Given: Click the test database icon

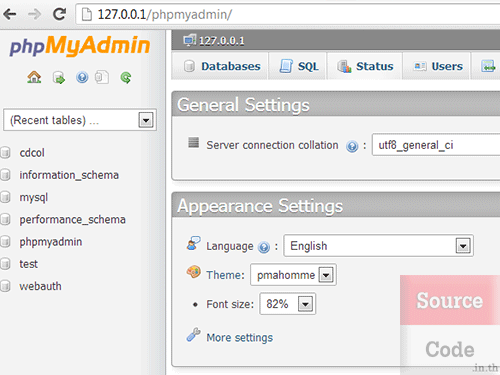Looking at the screenshot, I should (x=5, y=264).
